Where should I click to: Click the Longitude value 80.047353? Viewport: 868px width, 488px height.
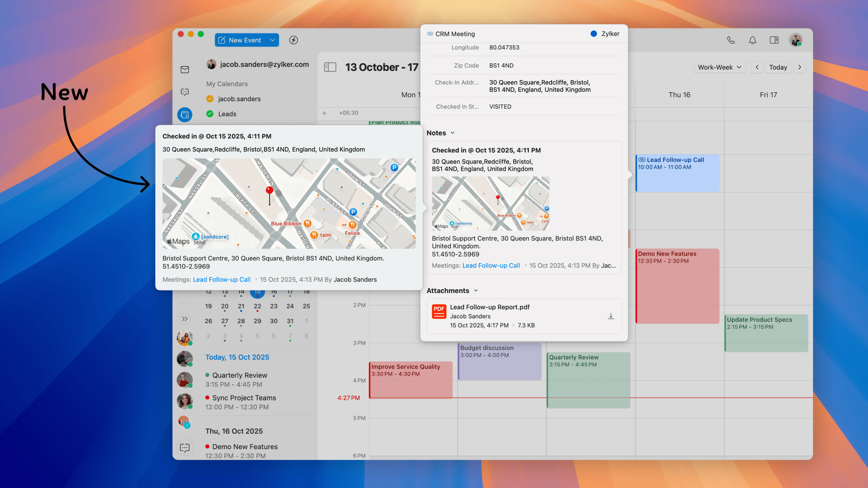(504, 47)
